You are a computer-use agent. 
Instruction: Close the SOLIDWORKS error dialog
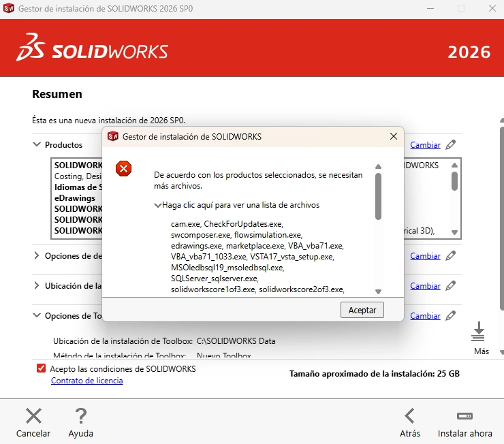coord(394,136)
